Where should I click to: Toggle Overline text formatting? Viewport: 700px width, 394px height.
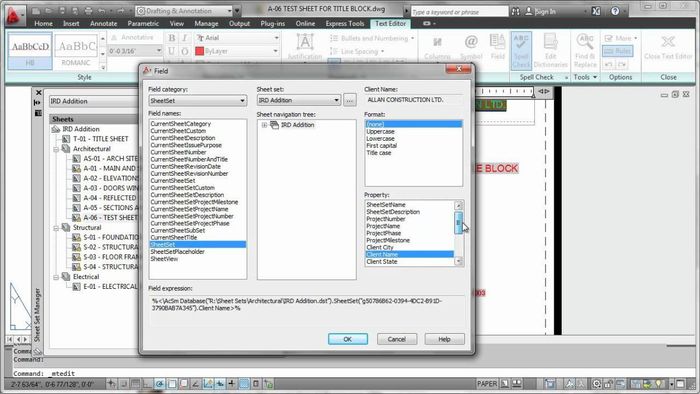(x=184, y=51)
